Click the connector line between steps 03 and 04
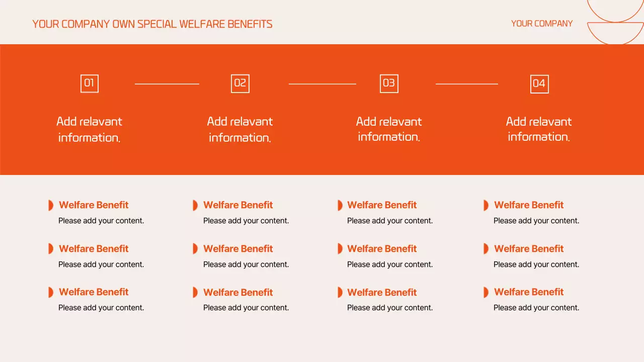Image resolution: width=644 pixels, height=362 pixels. pyautogui.click(x=467, y=84)
